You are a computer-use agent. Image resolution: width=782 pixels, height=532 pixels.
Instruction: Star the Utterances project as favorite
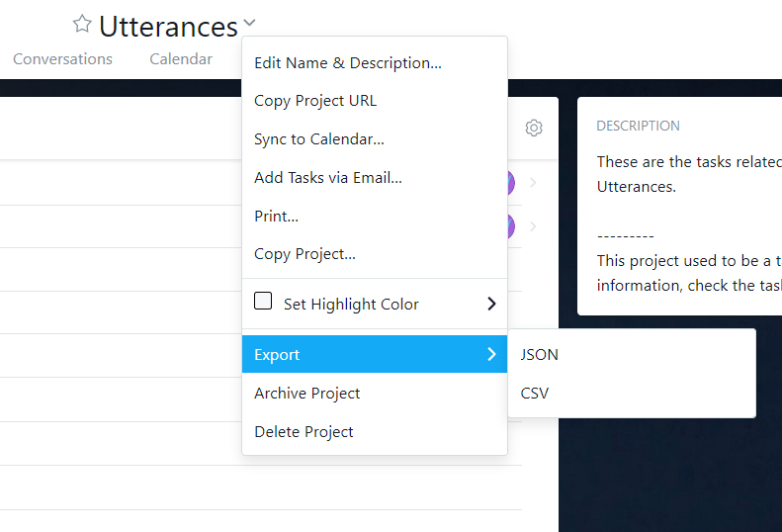82,24
